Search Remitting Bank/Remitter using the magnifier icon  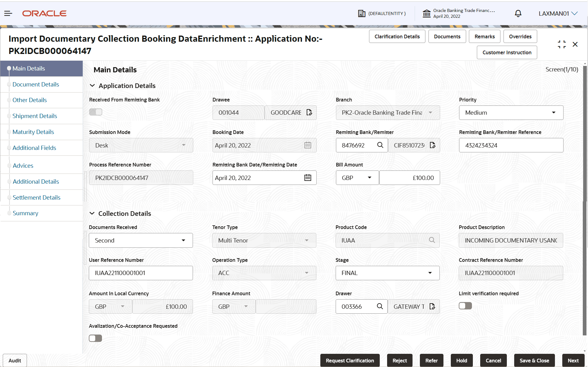point(380,145)
